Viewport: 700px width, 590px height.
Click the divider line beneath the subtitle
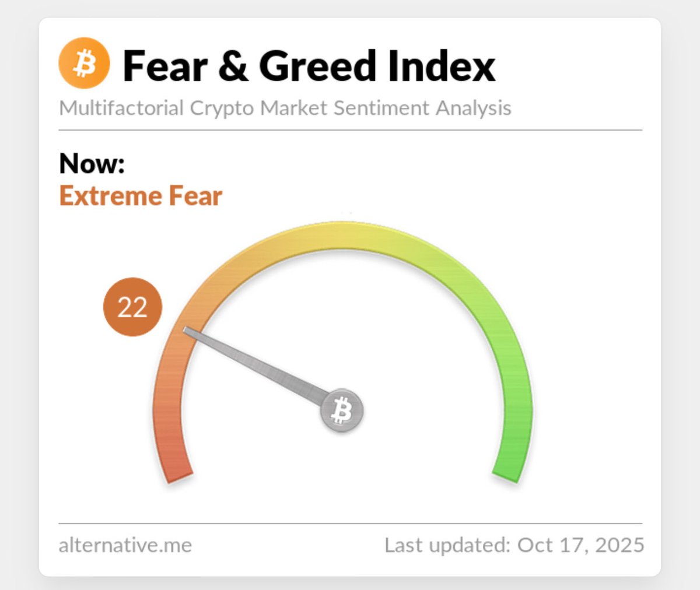[350, 130]
